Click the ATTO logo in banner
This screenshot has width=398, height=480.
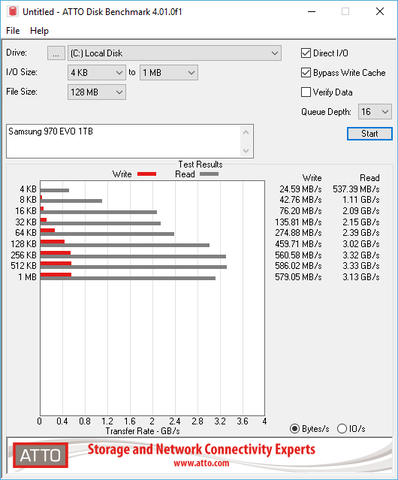click(40, 455)
